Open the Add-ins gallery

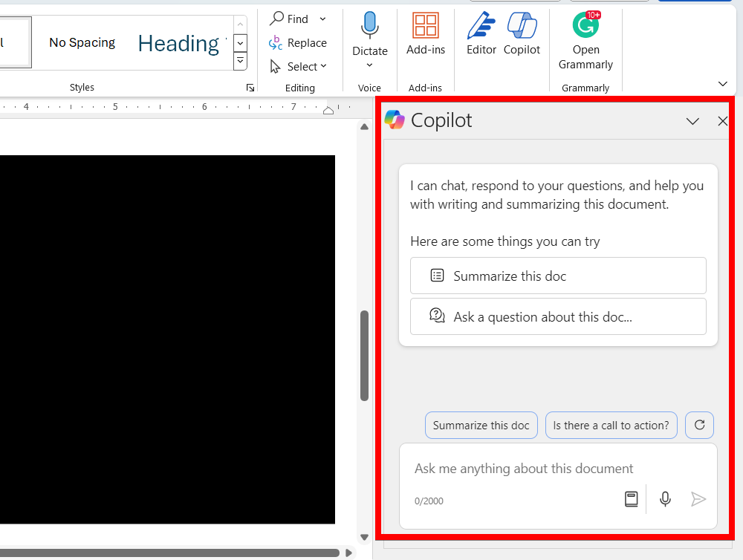click(425, 34)
